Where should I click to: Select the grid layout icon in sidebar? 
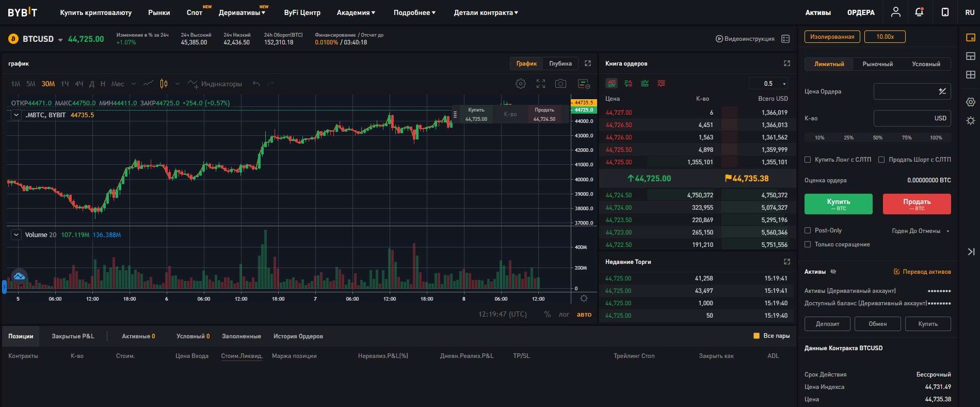(x=970, y=74)
